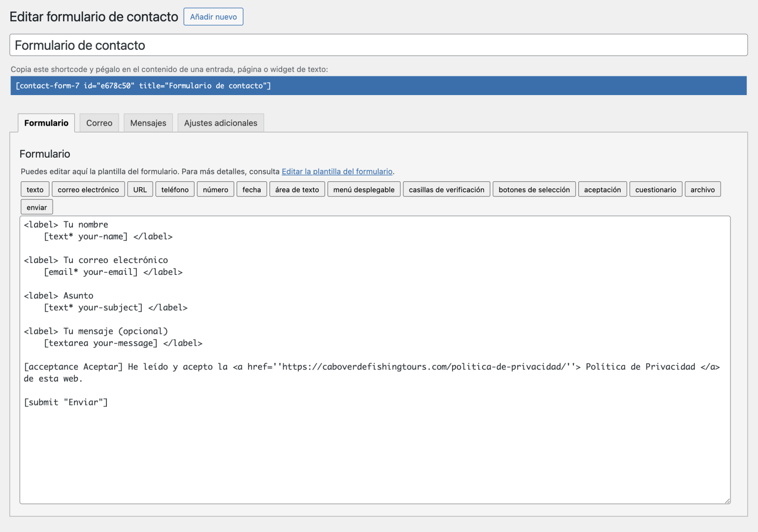758x532 pixels.
Task: Insert a texto field tag
Action: (x=35, y=190)
